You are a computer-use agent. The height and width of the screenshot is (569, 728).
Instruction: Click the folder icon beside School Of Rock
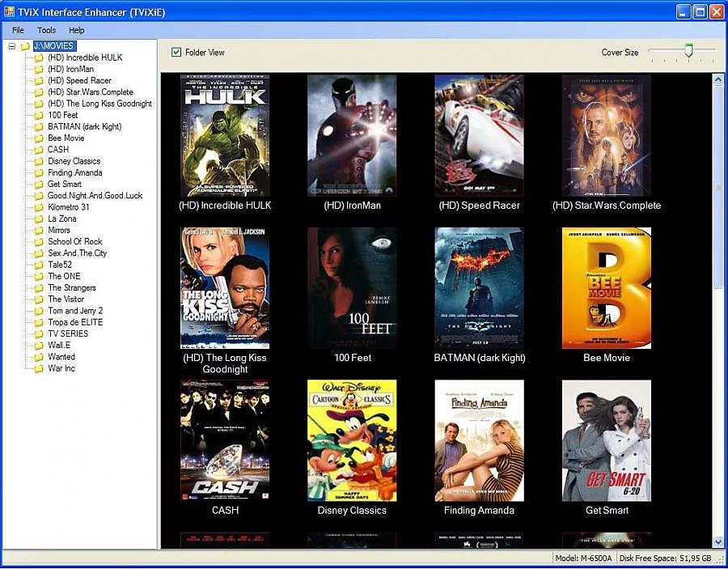click(39, 241)
